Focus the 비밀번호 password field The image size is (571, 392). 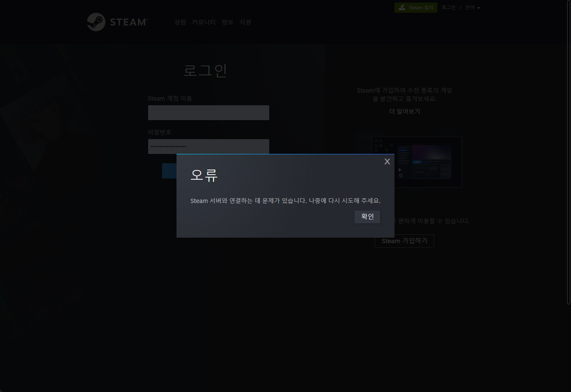click(209, 146)
